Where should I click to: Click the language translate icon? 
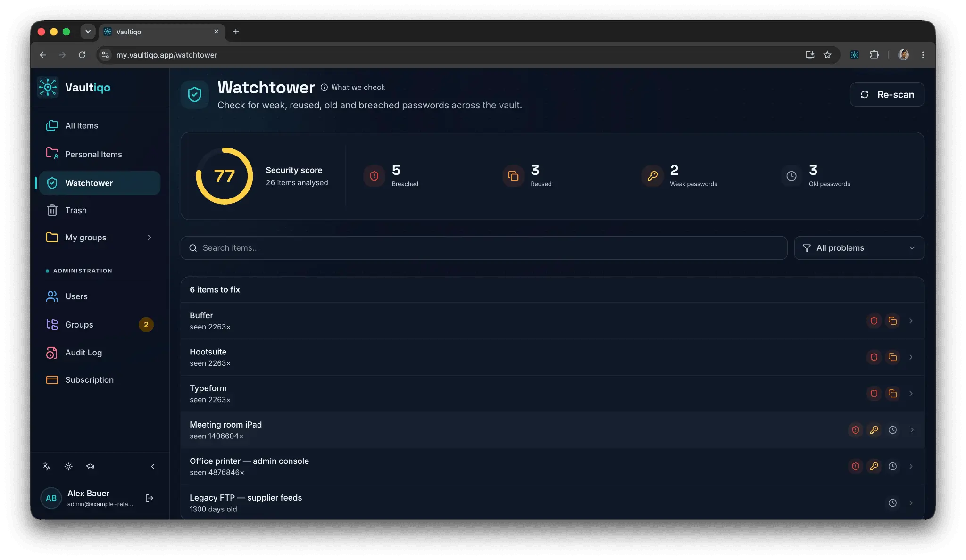tap(47, 467)
